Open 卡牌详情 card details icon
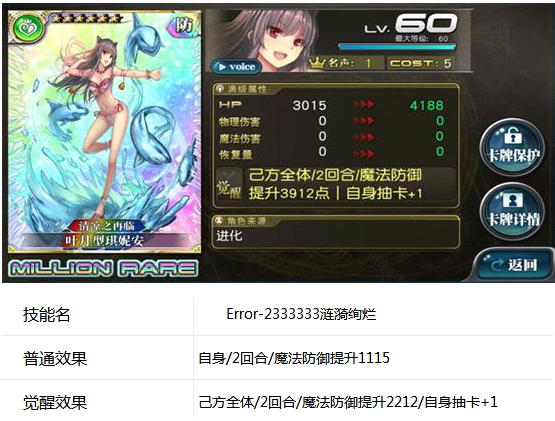Screen dimensions: 555x421 click(512, 211)
